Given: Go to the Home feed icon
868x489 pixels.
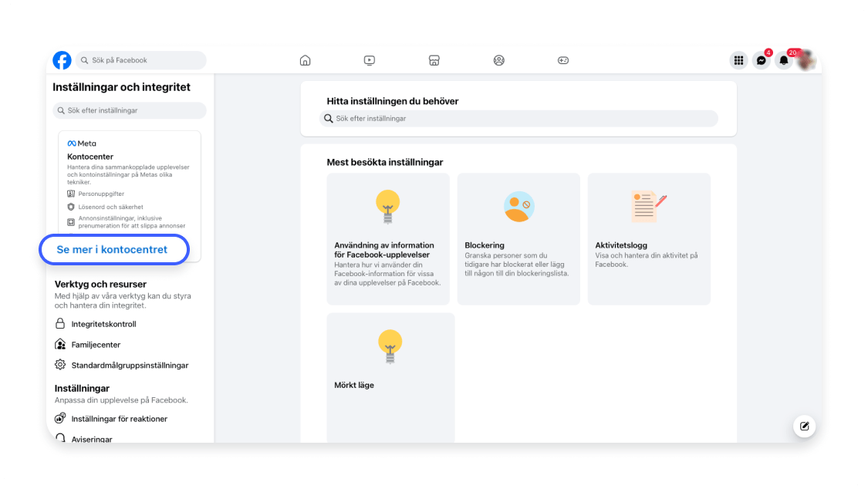Looking at the screenshot, I should [x=305, y=59].
